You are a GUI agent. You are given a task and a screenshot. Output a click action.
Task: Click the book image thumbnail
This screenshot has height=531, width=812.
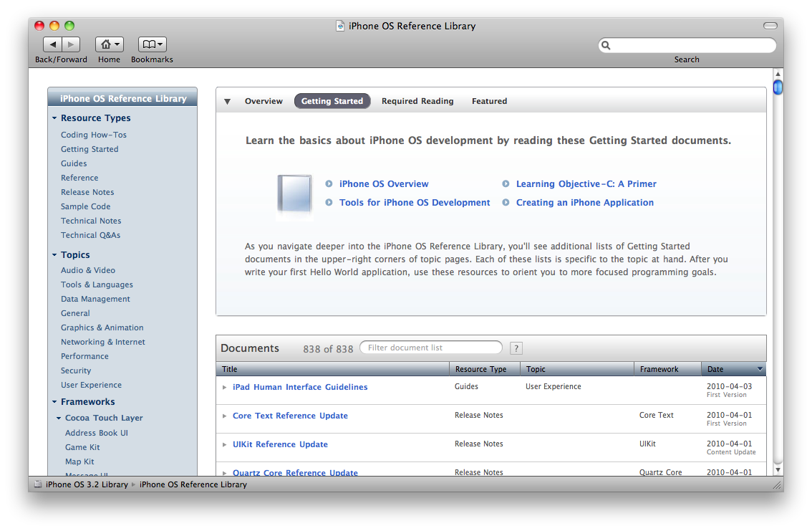pyautogui.click(x=294, y=194)
